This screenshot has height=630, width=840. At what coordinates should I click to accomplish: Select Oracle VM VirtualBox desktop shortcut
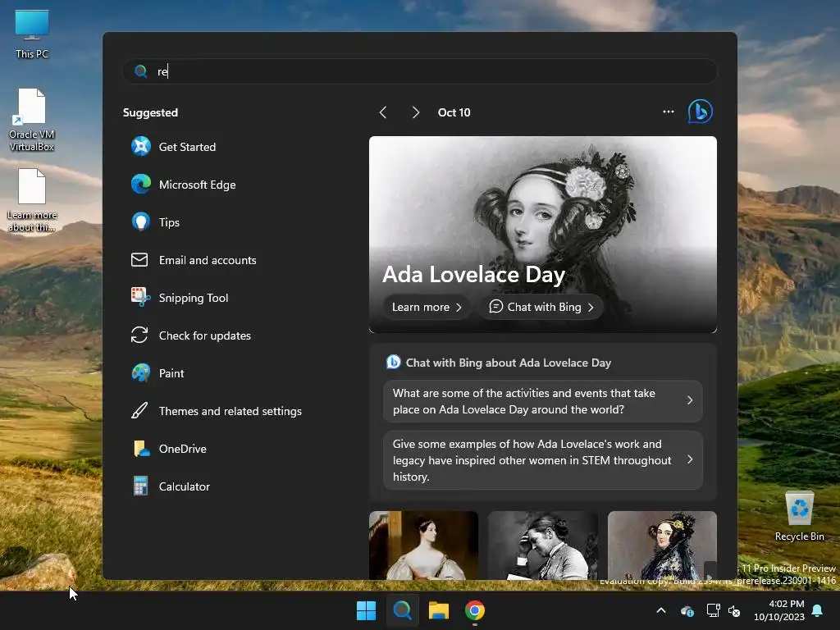click(32, 120)
